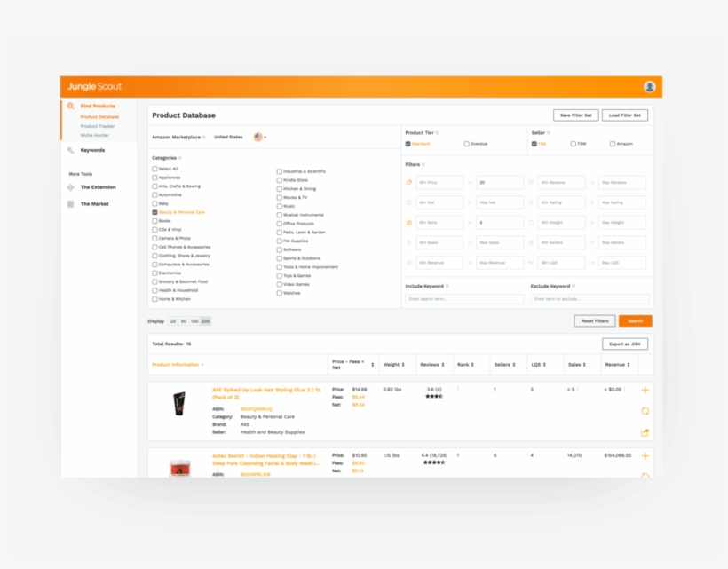Click the LQS filter icon

(x=531, y=263)
